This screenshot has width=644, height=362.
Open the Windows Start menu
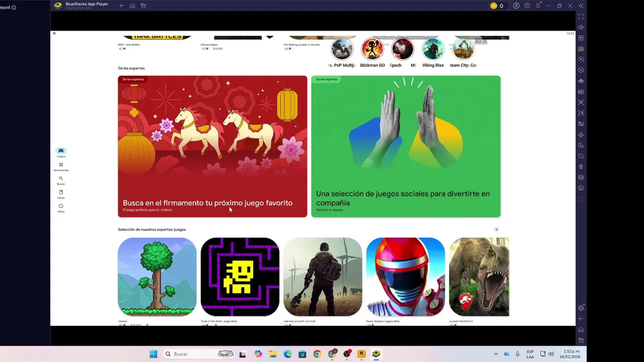tap(153, 354)
